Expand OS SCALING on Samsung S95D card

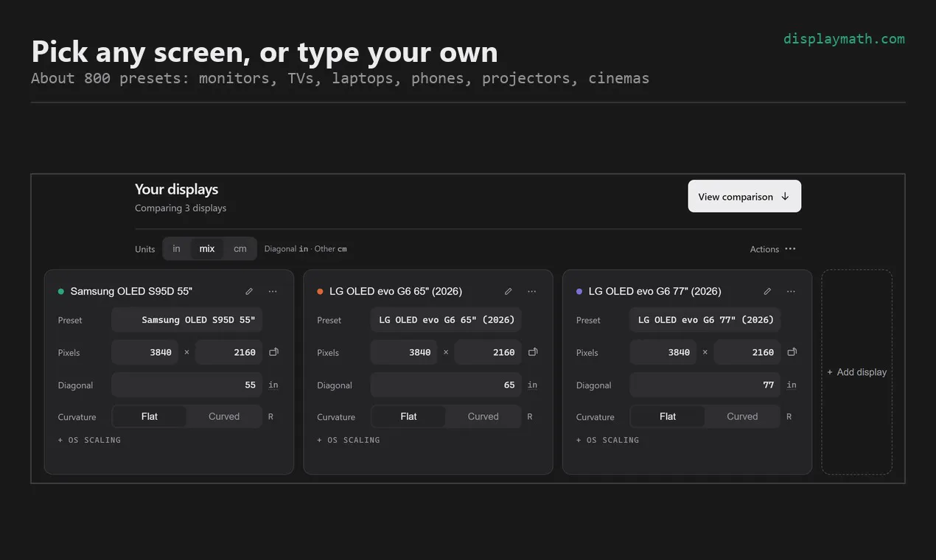[x=89, y=440]
